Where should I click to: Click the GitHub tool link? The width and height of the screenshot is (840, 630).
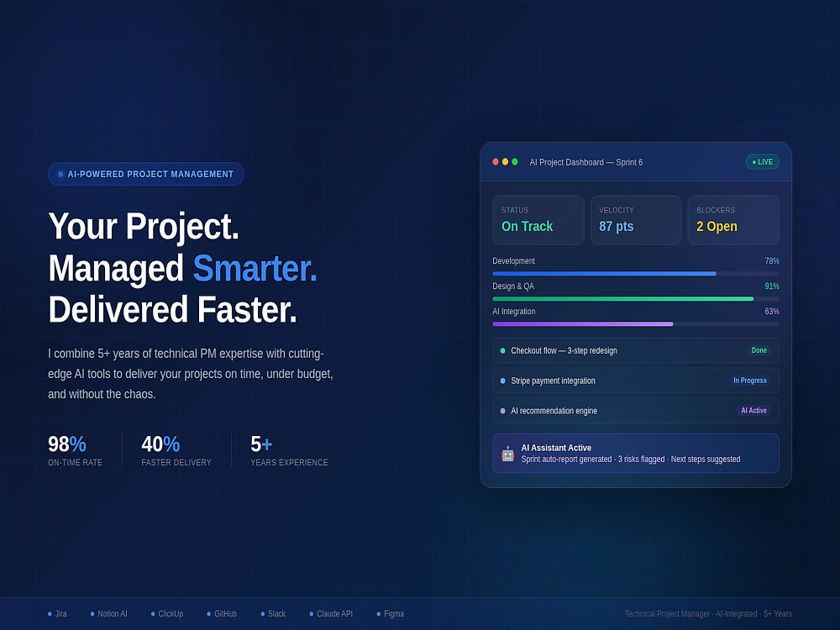(222, 614)
